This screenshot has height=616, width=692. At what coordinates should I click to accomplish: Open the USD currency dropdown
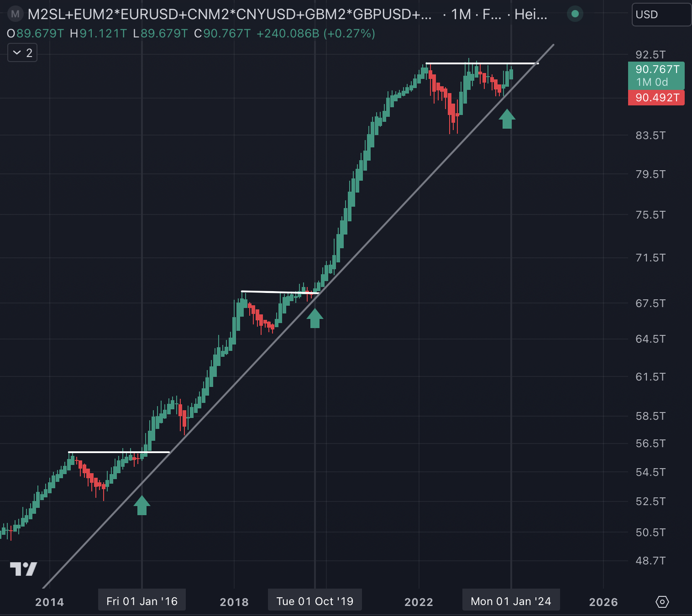pos(661,15)
